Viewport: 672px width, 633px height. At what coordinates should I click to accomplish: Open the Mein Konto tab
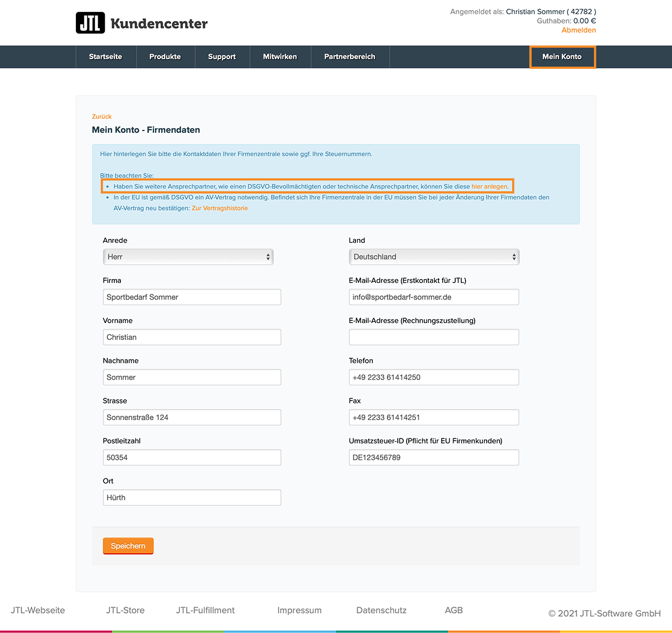pos(562,57)
